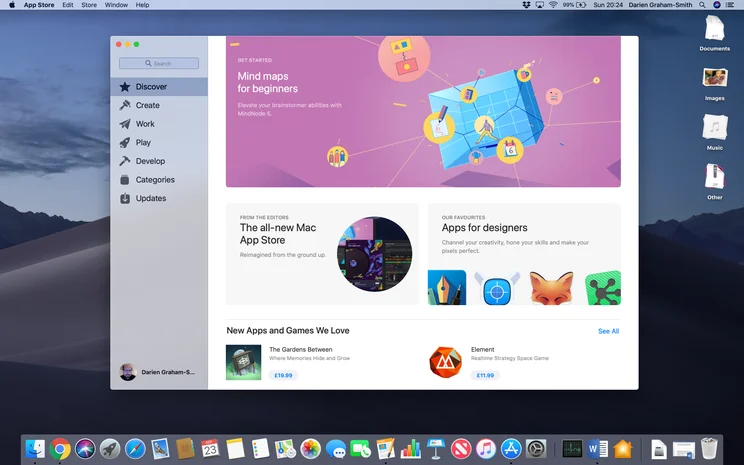Open the Apps for designers card title
The image size is (744, 465).
484,228
